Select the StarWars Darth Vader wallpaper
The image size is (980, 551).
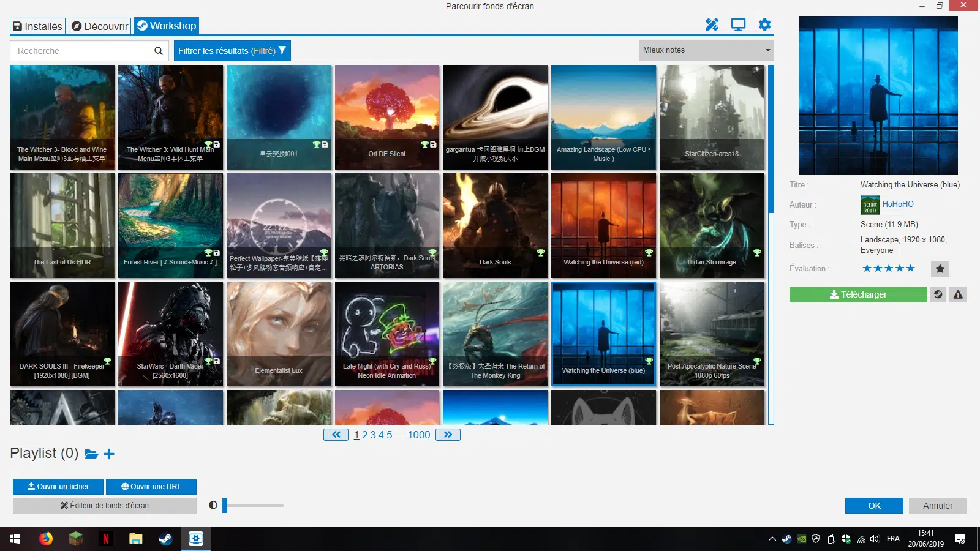pos(170,334)
